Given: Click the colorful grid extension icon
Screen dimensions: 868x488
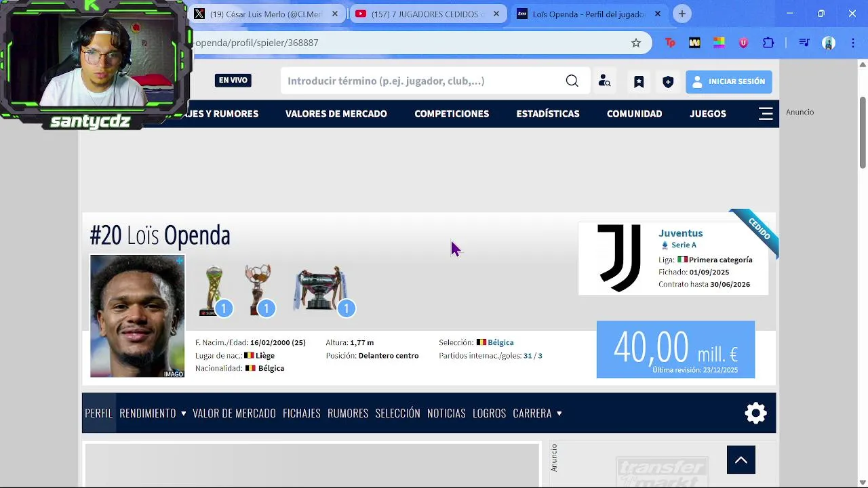Looking at the screenshot, I should [719, 43].
